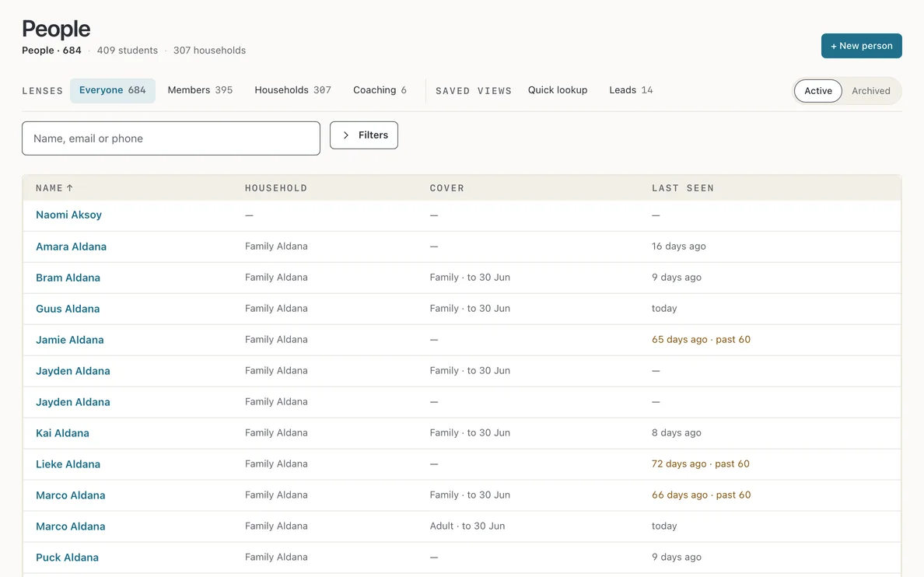This screenshot has width=924, height=577.
Task: Click the '409 students' count
Action: pos(128,51)
